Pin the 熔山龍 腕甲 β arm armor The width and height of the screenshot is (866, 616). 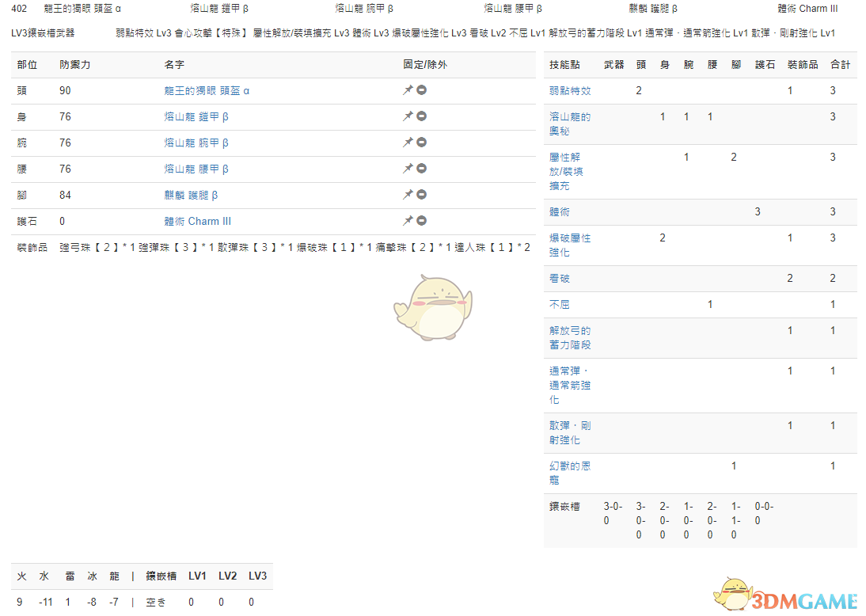click(408, 142)
